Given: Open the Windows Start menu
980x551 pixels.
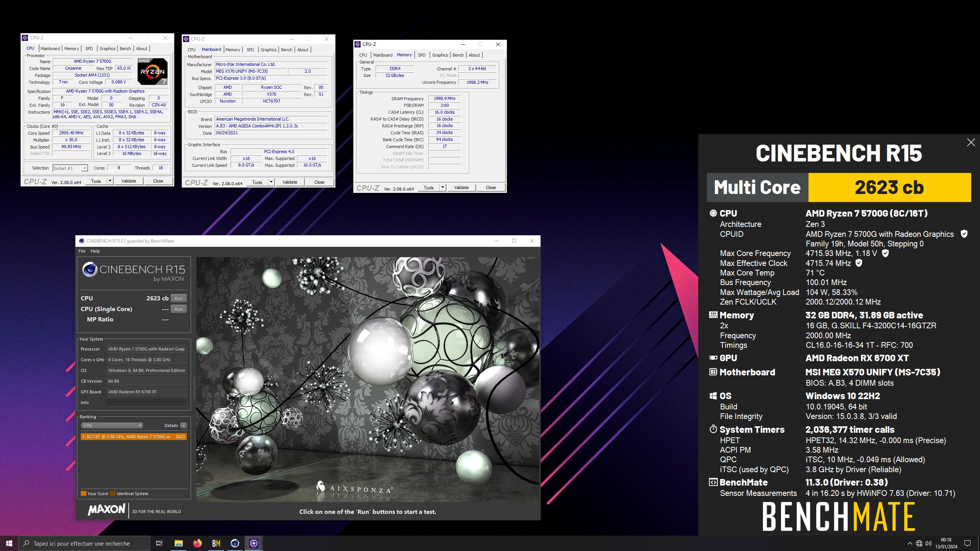Looking at the screenshot, I should [x=9, y=543].
